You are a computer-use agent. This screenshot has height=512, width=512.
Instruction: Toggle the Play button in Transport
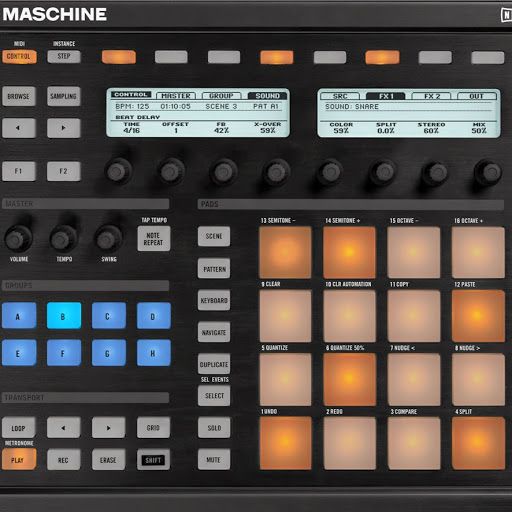tap(19, 459)
